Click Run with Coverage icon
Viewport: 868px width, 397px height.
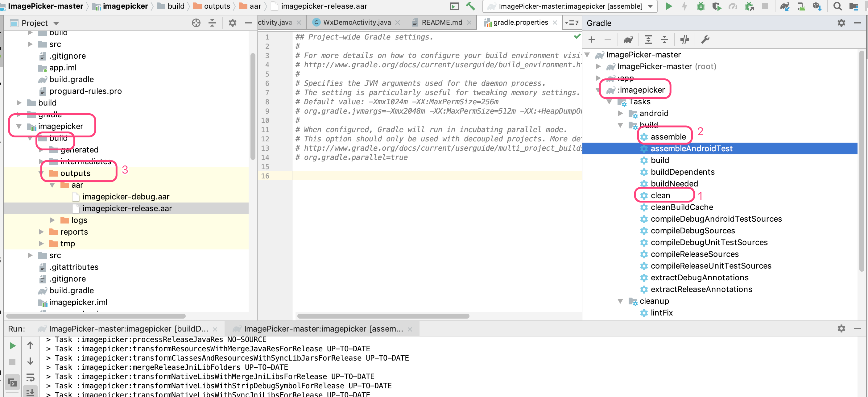tap(717, 6)
